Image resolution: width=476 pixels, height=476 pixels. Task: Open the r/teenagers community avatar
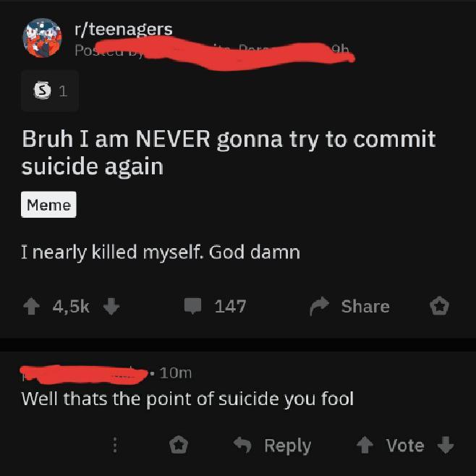click(42, 38)
